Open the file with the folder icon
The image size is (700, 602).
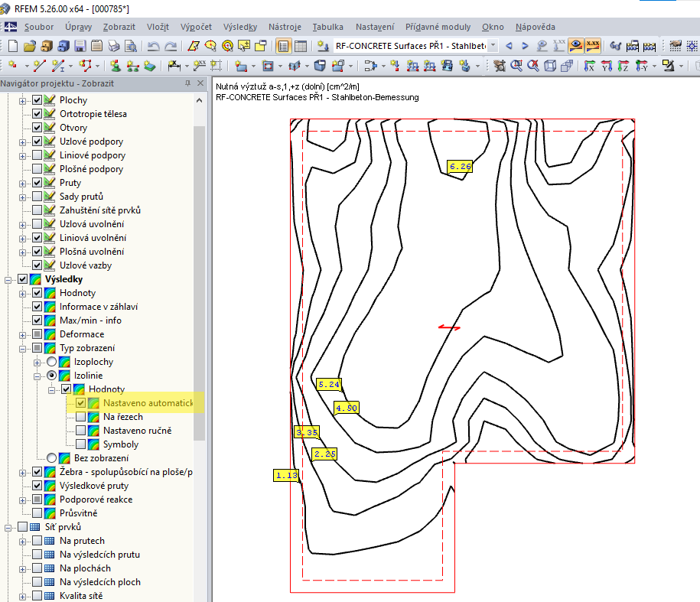(x=29, y=46)
